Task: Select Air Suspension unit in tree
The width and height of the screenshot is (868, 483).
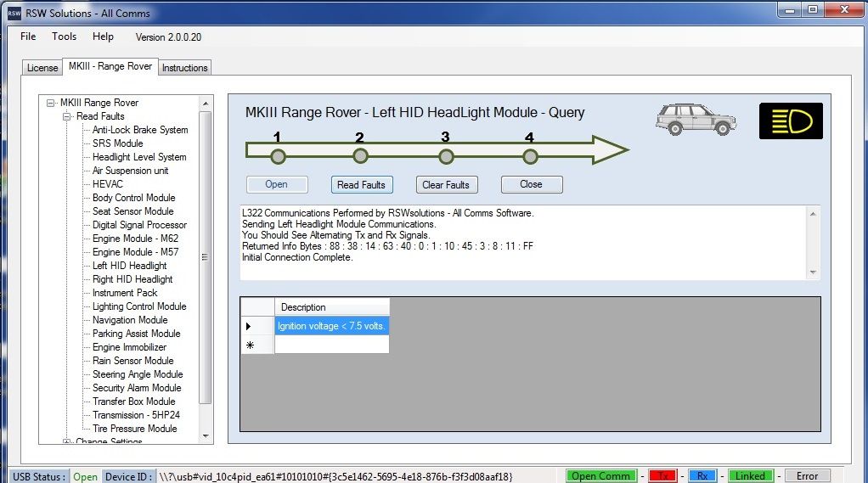Action: point(130,171)
